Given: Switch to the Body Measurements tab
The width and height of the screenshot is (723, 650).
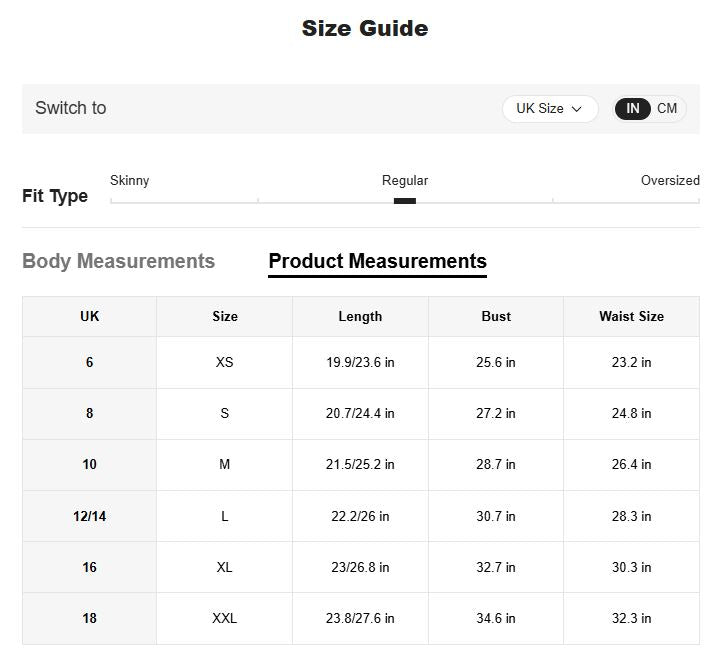Looking at the screenshot, I should point(118,261).
